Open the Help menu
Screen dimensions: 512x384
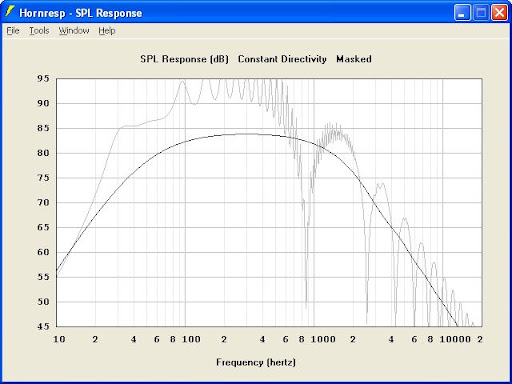[107, 31]
